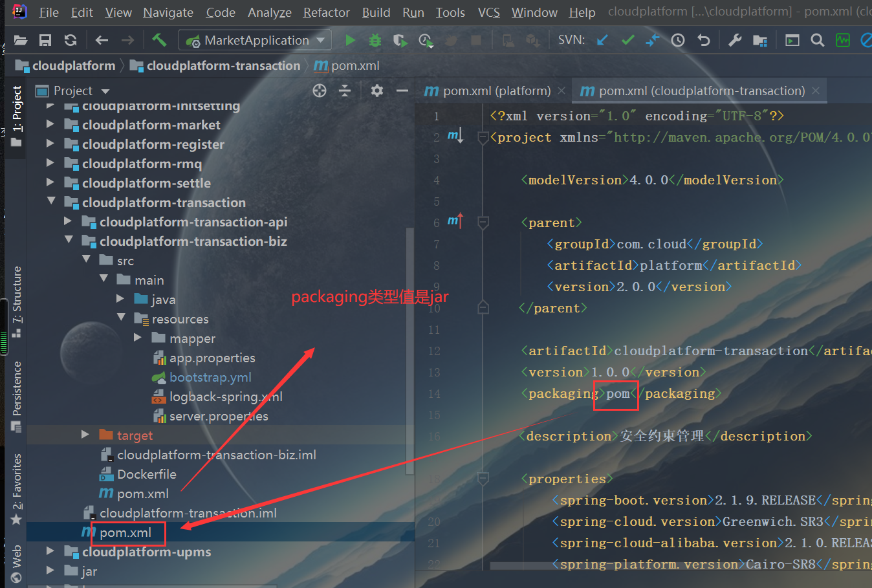This screenshot has width=872, height=588.
Task: Expand the cloudplatform-rmq module
Action: click(x=50, y=163)
